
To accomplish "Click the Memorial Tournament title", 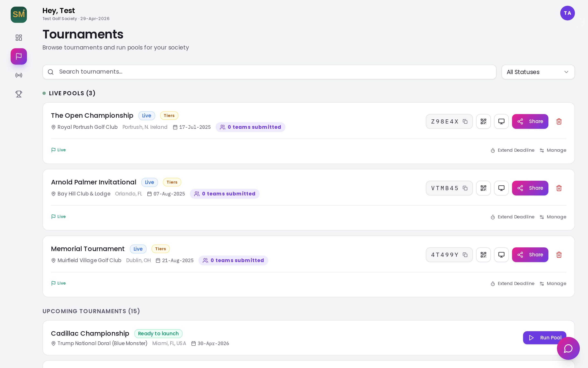I will click(88, 249).
